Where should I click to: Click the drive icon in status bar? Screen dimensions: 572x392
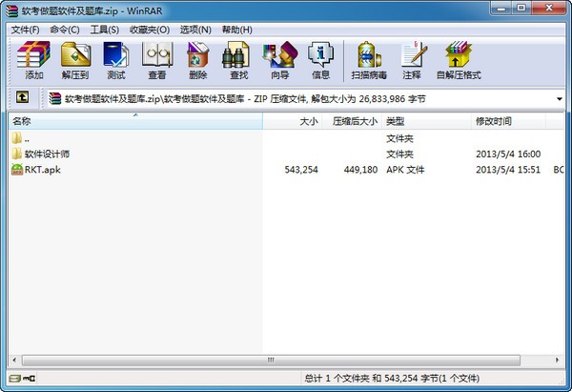(15, 379)
